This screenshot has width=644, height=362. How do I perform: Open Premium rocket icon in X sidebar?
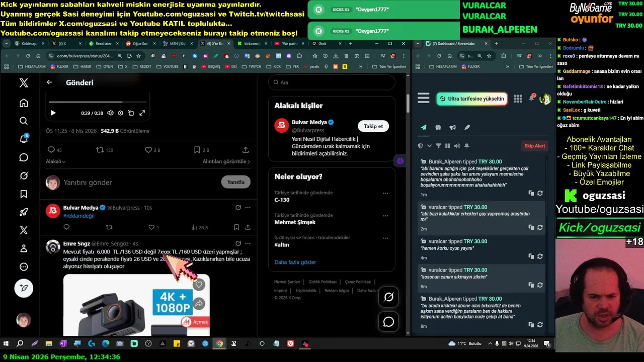pyautogui.click(x=24, y=212)
